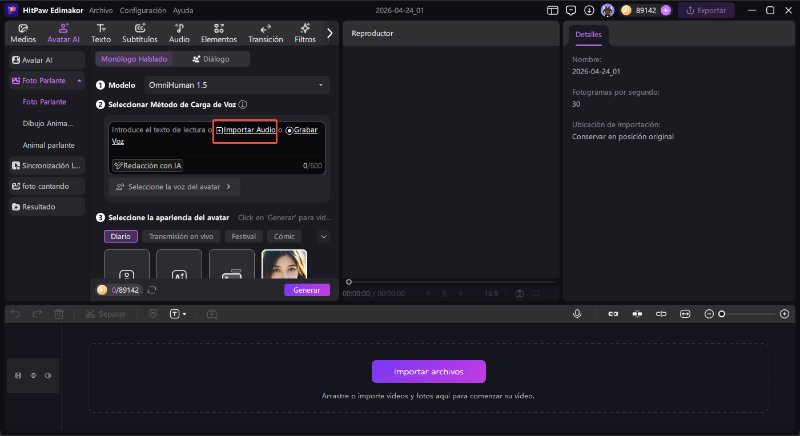The image size is (800, 436).
Task: Select the Transmisión en vivo category
Action: click(181, 236)
